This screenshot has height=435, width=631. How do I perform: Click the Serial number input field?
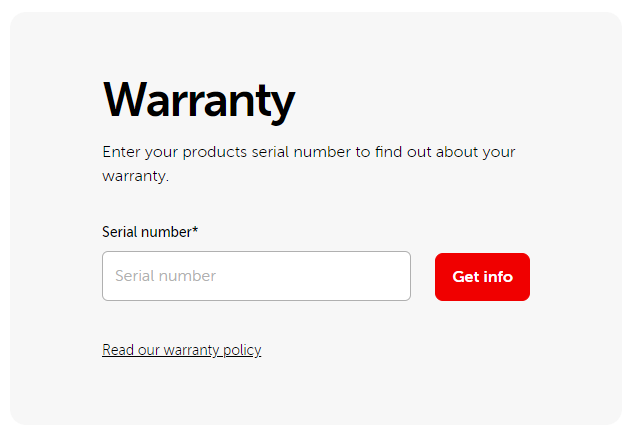256,276
